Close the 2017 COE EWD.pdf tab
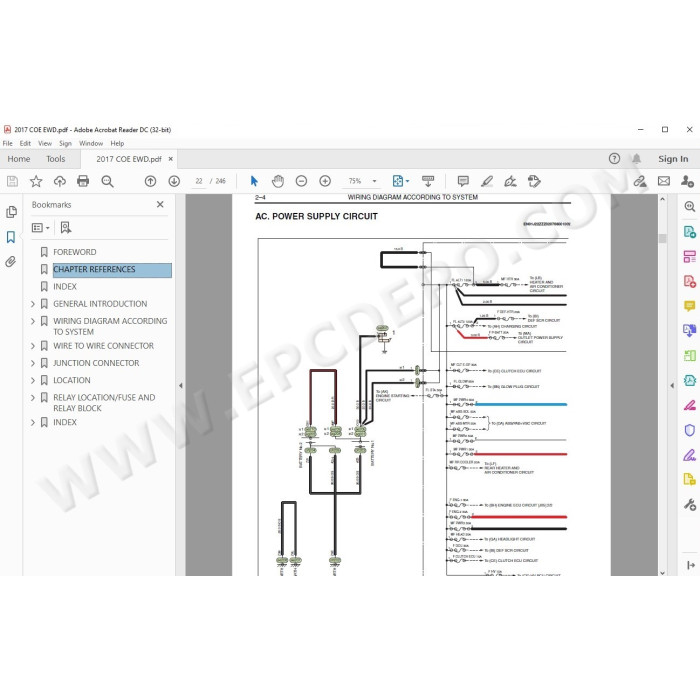This screenshot has width=700, height=700. tap(171, 158)
